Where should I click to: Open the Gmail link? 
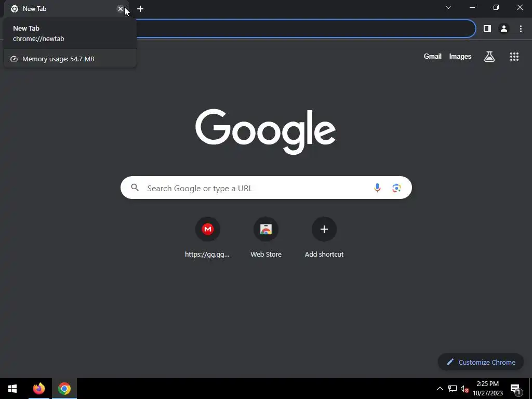coord(432,56)
